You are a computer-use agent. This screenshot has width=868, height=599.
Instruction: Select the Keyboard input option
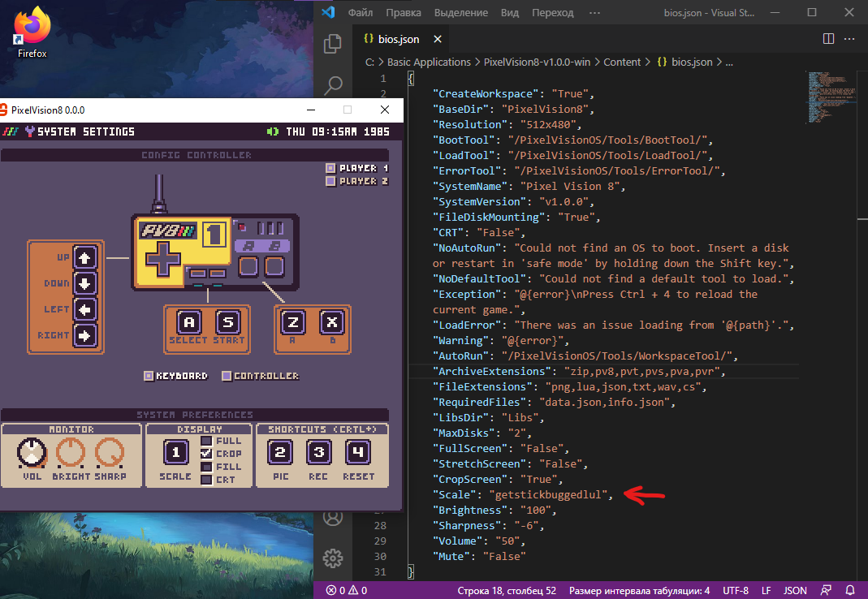coord(149,376)
